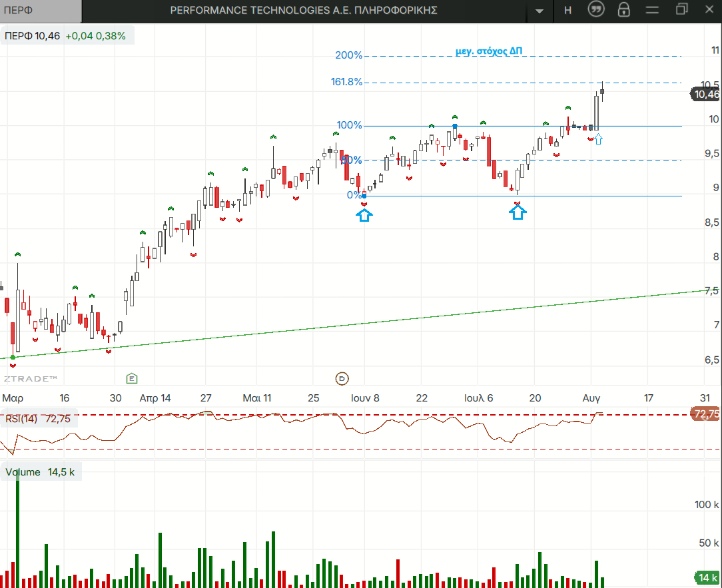Select the 0% Fibonacci level label
The image size is (722, 588).
[x=354, y=194]
